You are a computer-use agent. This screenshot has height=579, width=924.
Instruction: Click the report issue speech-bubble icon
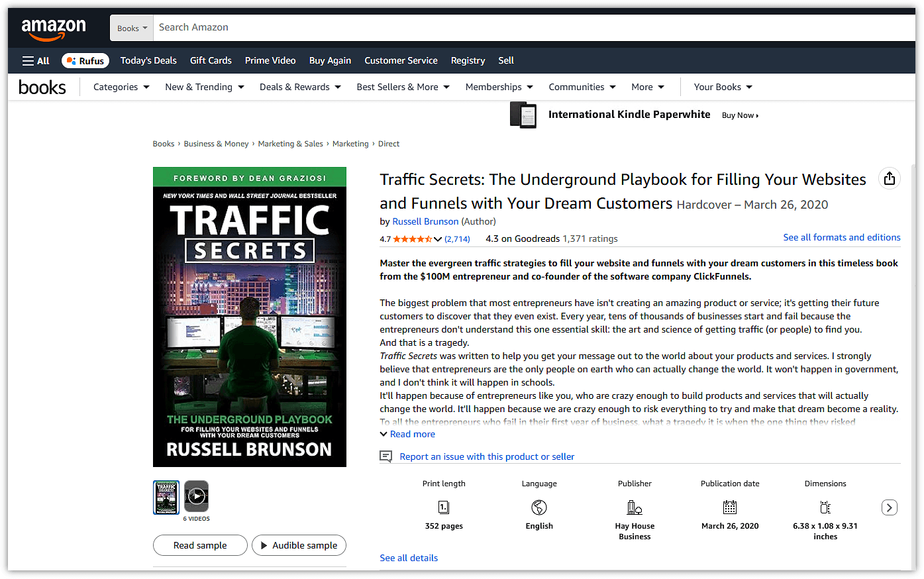click(385, 456)
